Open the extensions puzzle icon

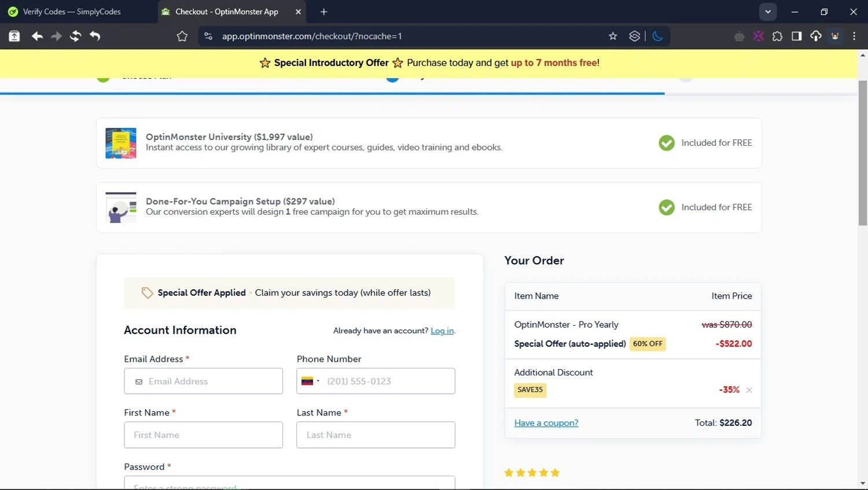[777, 36]
